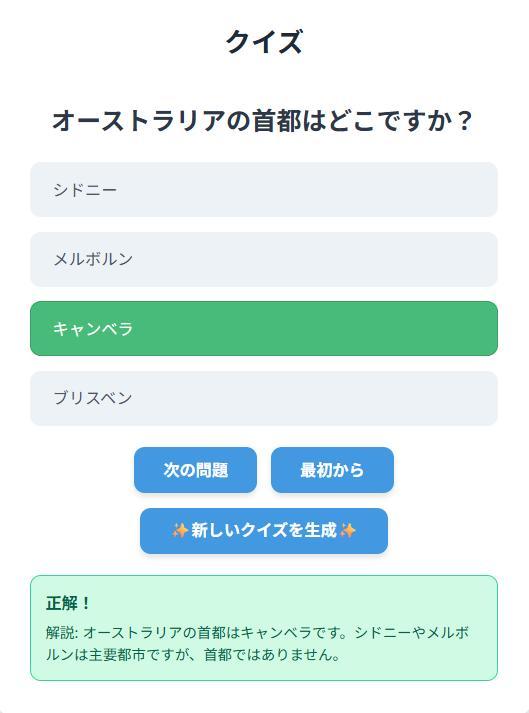Screen dimensions: 529x713
Task: Click the first gray answer choice
Action: [264, 190]
